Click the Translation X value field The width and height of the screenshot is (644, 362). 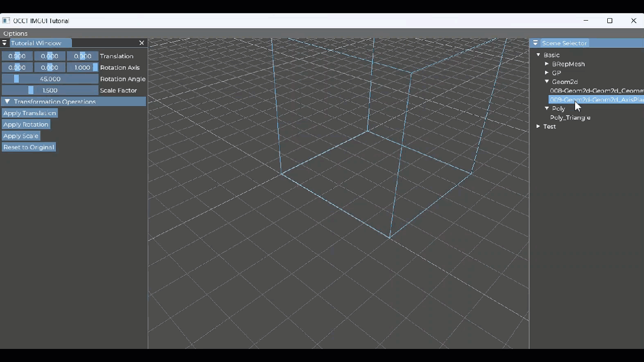pyautogui.click(x=17, y=56)
